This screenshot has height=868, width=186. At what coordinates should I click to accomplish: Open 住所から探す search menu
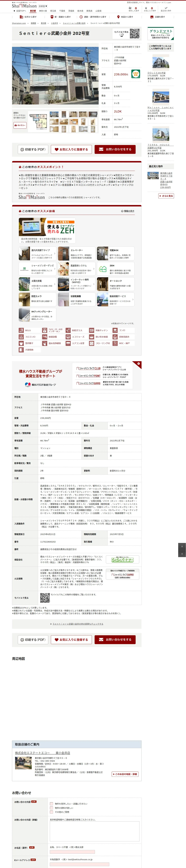(28, 17)
